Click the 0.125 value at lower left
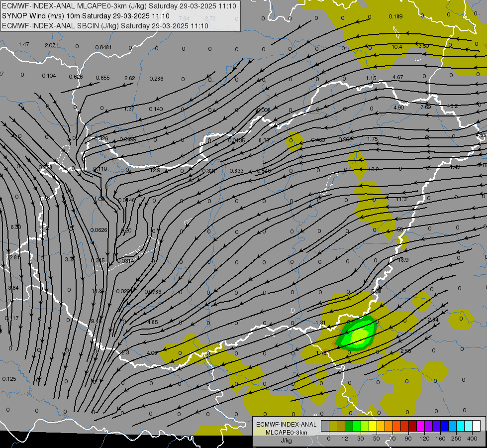487x448 pixels. [x=9, y=379]
